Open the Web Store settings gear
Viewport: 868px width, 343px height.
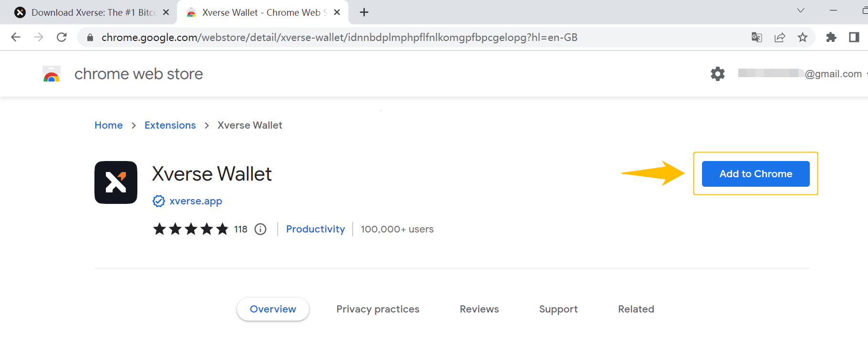718,74
